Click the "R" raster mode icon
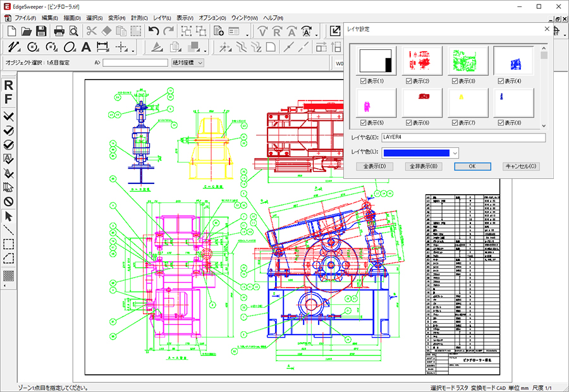The height and width of the screenshot is (392, 569). (9, 85)
